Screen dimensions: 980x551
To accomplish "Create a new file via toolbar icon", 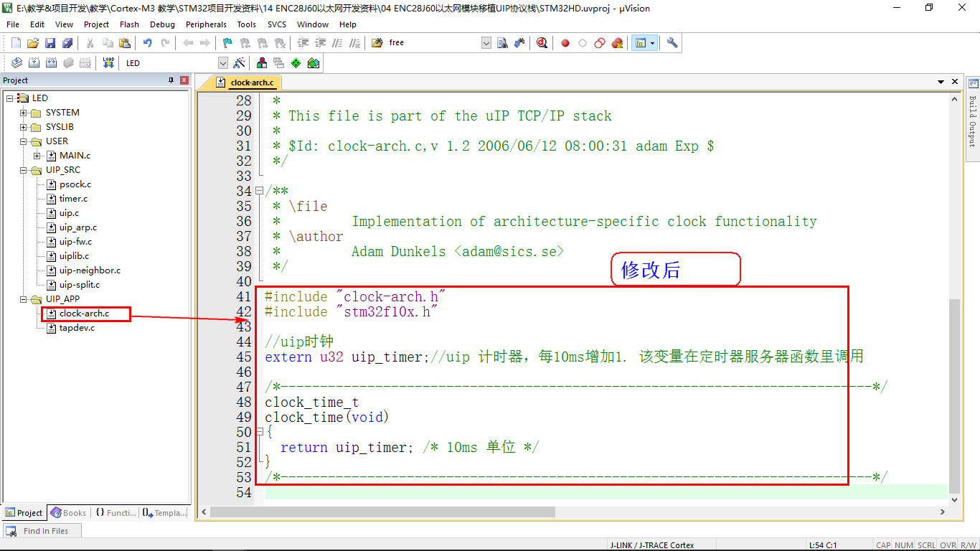I will pyautogui.click(x=16, y=43).
